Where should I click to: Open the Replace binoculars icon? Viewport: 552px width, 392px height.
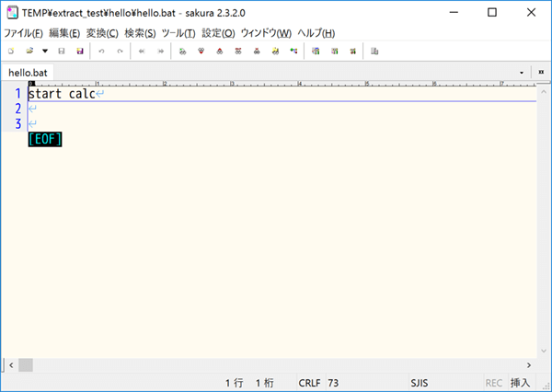coord(238,51)
